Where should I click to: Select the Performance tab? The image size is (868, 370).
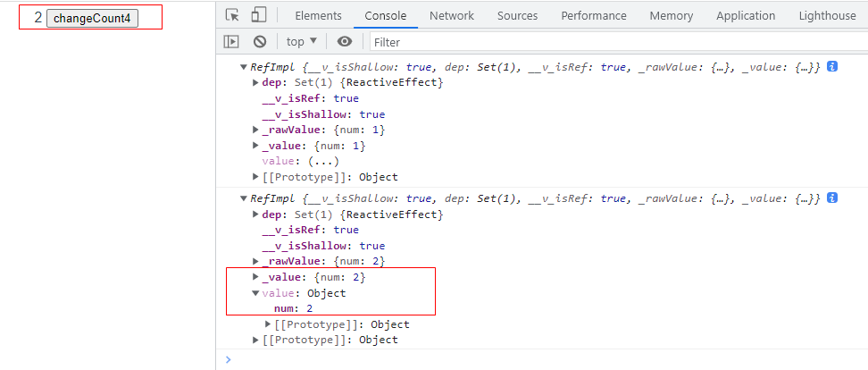[x=594, y=15]
